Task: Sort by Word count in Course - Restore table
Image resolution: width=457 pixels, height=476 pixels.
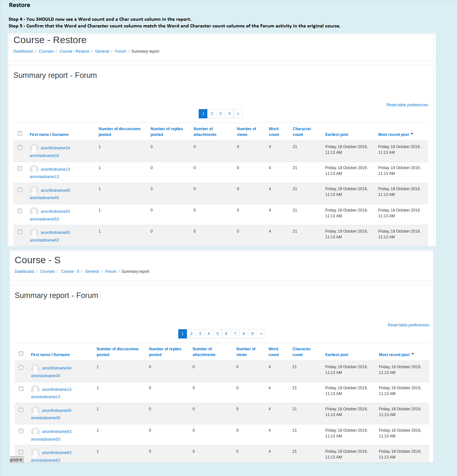Action: (x=274, y=132)
